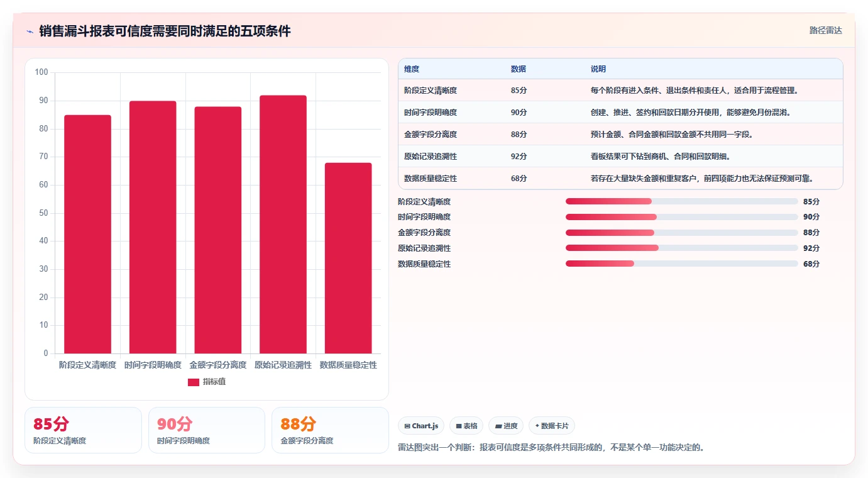Open the 90分 时间字段明确度 card

pos(207,430)
